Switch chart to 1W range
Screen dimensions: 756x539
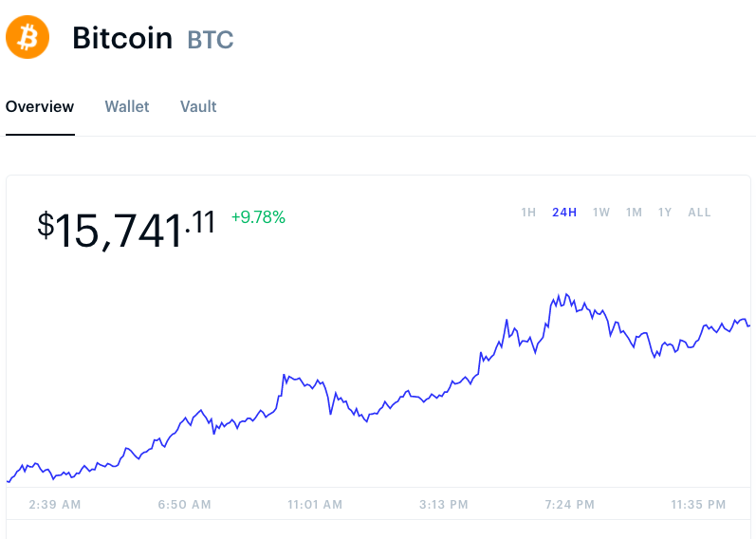click(x=601, y=213)
